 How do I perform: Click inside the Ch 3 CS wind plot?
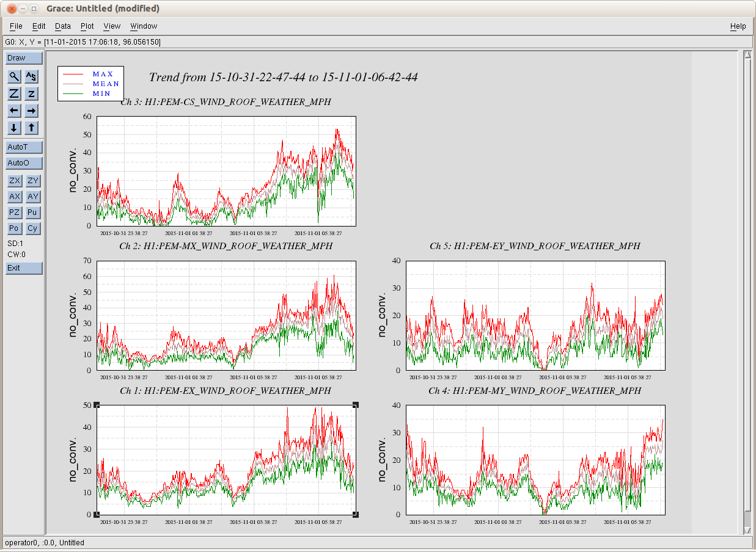click(226, 171)
